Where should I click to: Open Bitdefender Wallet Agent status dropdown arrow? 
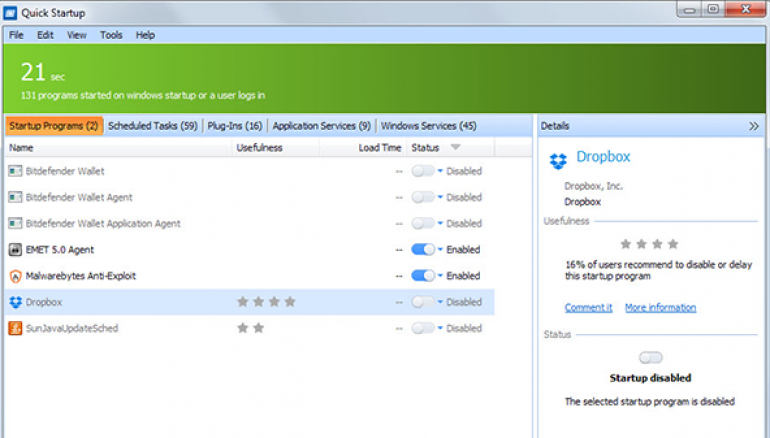(x=440, y=197)
